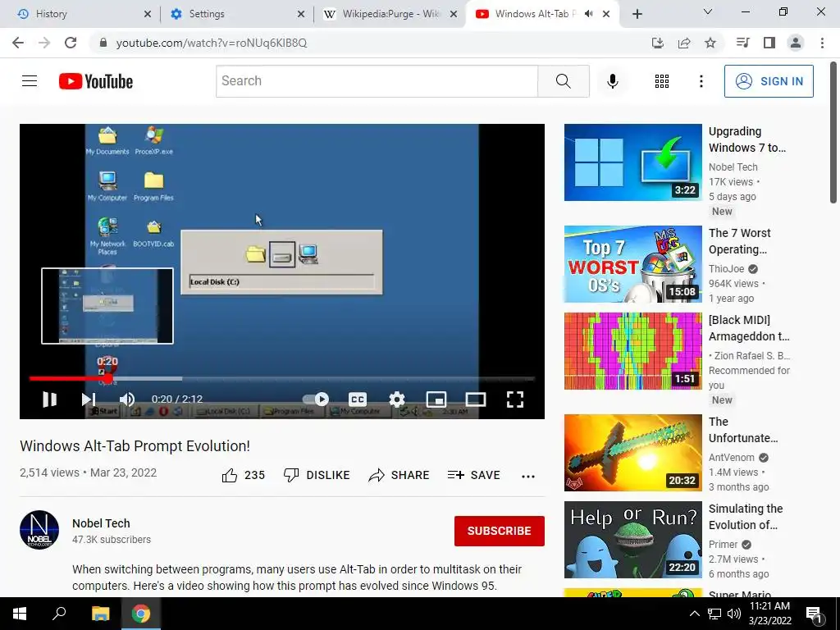
Task: Open the YouTube hamburger guide menu
Action: (x=30, y=81)
